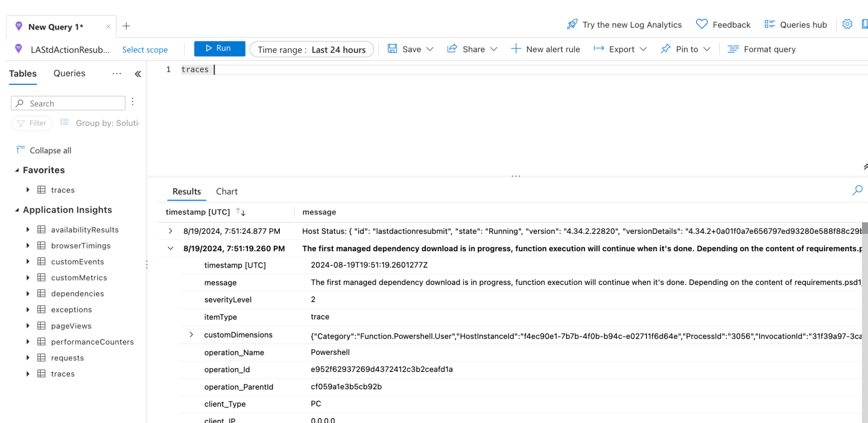Expand the traces table under Favorites
The image size is (868, 423).
[28, 190]
